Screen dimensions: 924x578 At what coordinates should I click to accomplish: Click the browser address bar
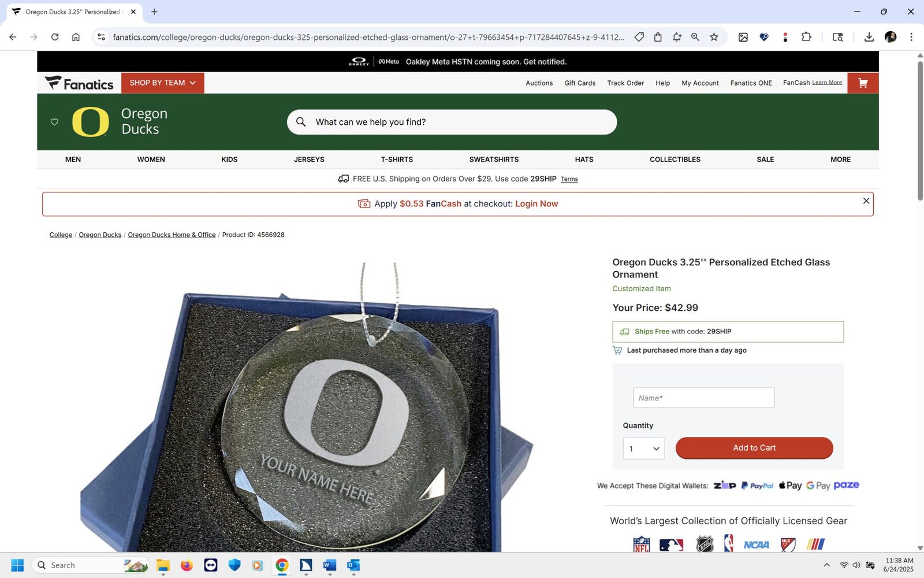[x=368, y=37]
